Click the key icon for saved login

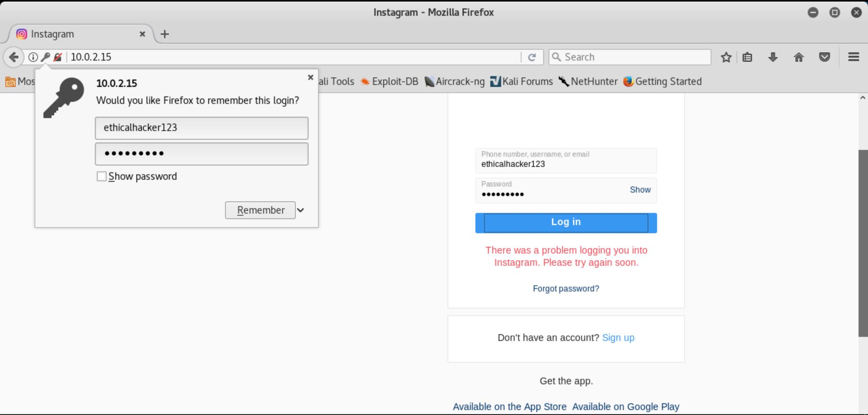tap(45, 57)
